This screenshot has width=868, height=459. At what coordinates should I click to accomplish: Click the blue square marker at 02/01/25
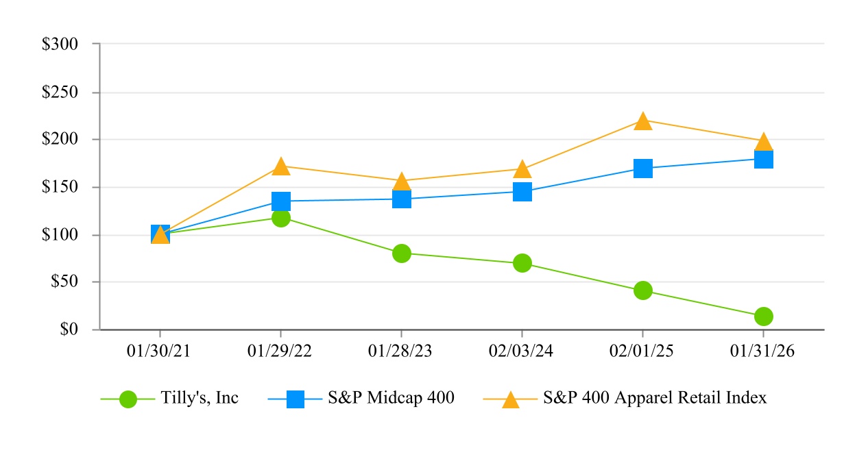642,169
